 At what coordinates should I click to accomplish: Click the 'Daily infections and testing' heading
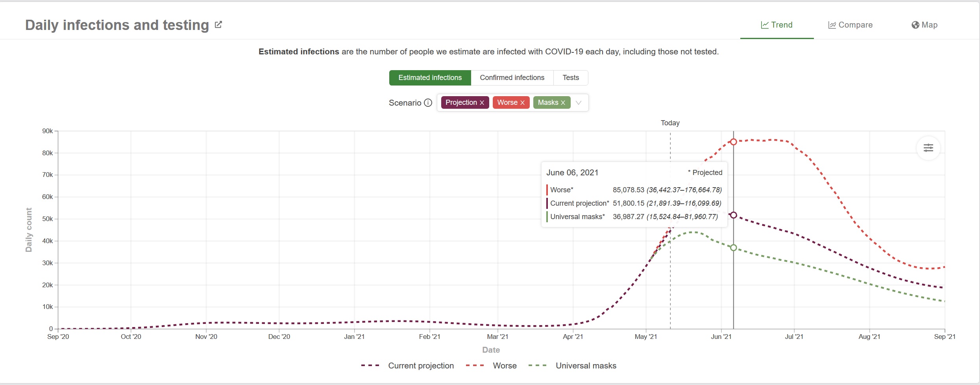coord(117,25)
